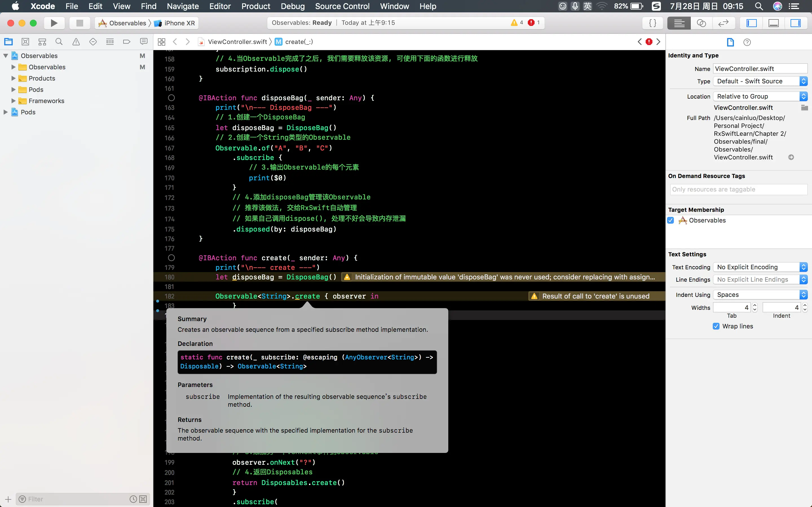The image size is (812, 507).
Task: Click ViewController.swift in the jump bar
Action: point(237,42)
